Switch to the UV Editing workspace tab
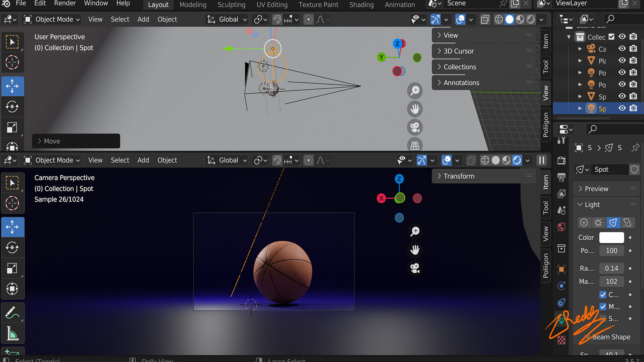Image resolution: width=644 pixels, height=362 pixels. click(x=272, y=5)
